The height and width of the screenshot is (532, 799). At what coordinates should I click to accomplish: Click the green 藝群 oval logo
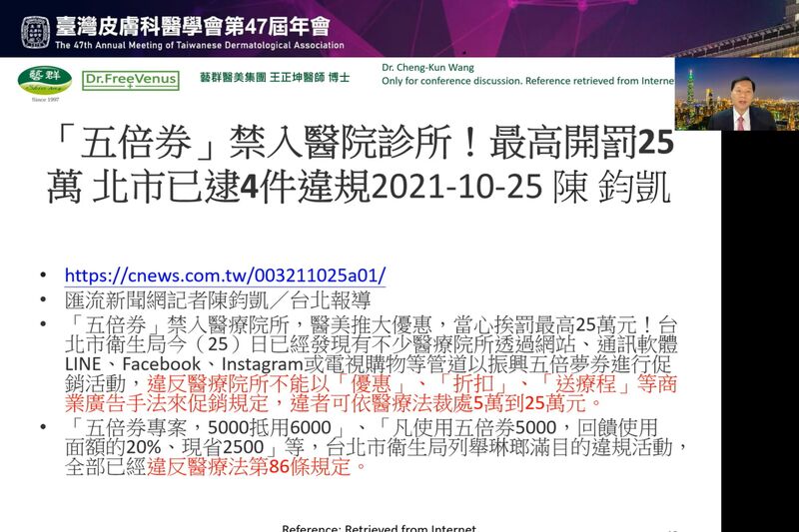click(x=45, y=81)
